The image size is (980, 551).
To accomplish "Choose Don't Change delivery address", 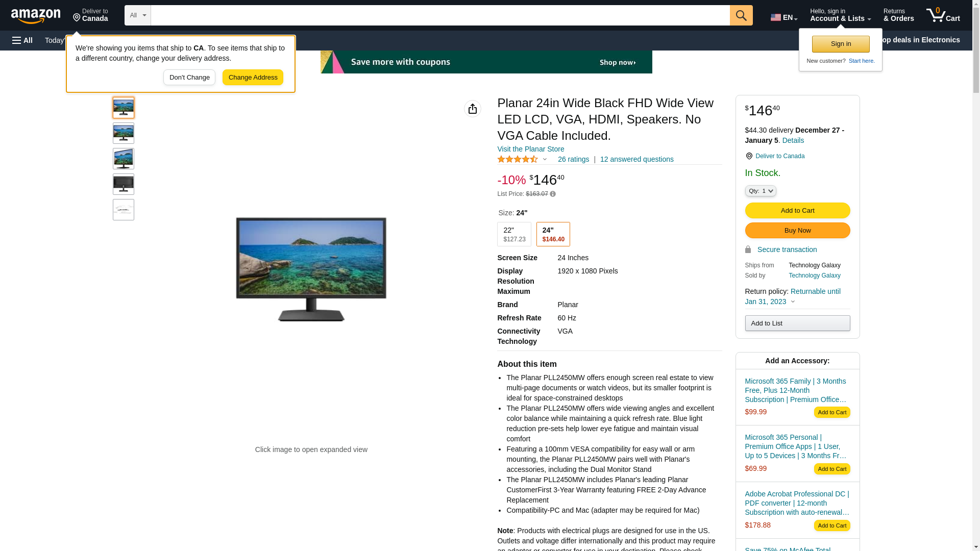I will [x=189, y=78].
